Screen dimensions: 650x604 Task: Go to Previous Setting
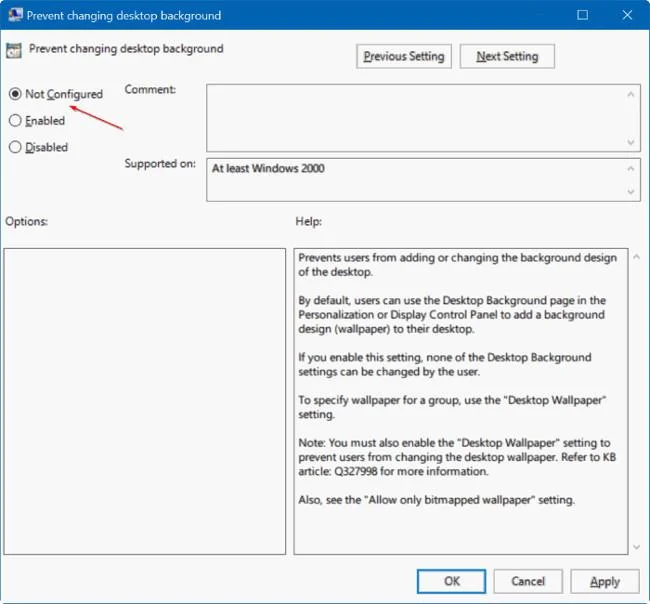pyautogui.click(x=404, y=56)
